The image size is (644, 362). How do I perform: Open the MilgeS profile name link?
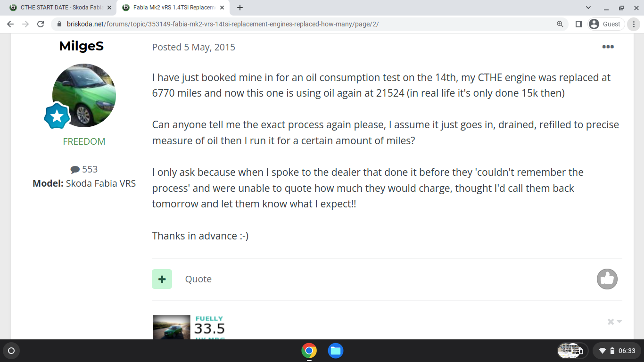point(81,46)
